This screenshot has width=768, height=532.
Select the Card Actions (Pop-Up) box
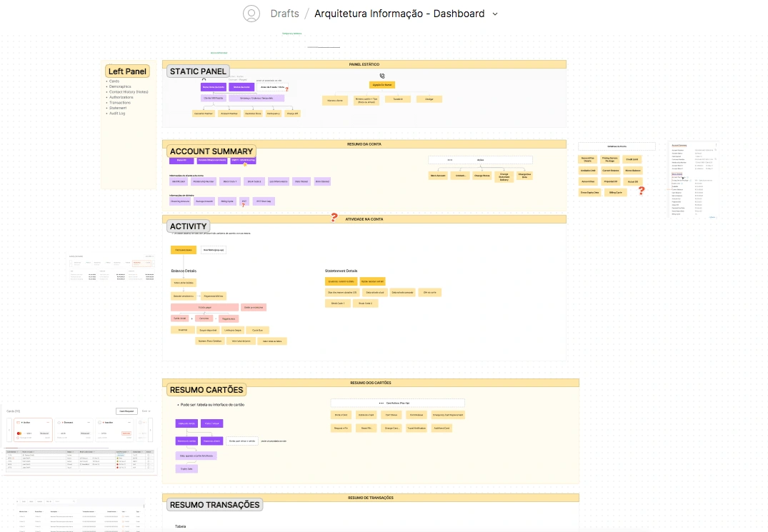397,403
